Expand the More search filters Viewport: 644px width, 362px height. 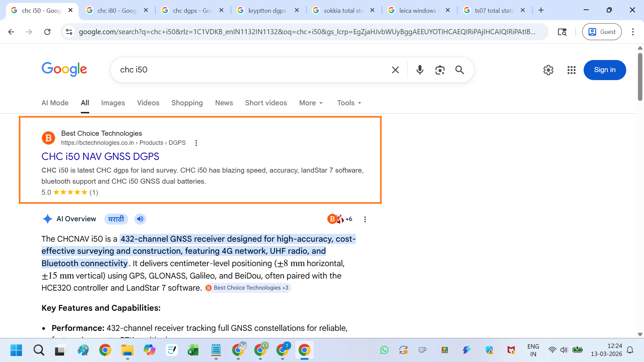pos(311,103)
